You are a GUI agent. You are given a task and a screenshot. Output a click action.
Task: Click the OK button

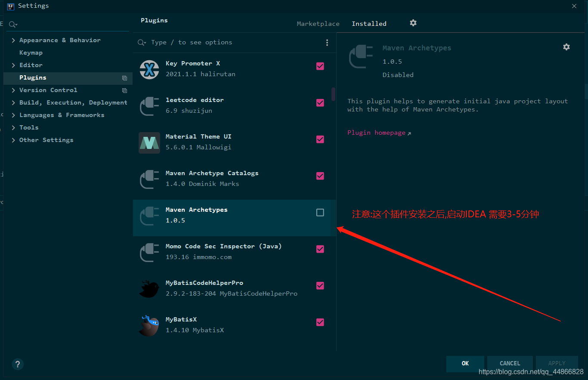pos(465,364)
